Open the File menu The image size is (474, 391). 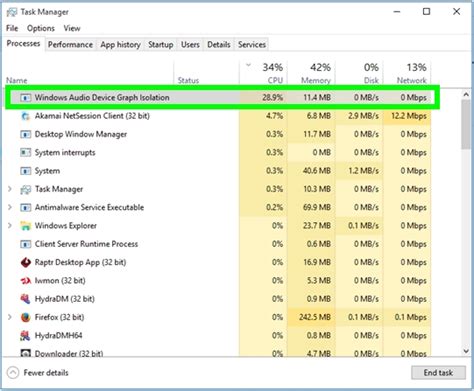[x=12, y=28]
